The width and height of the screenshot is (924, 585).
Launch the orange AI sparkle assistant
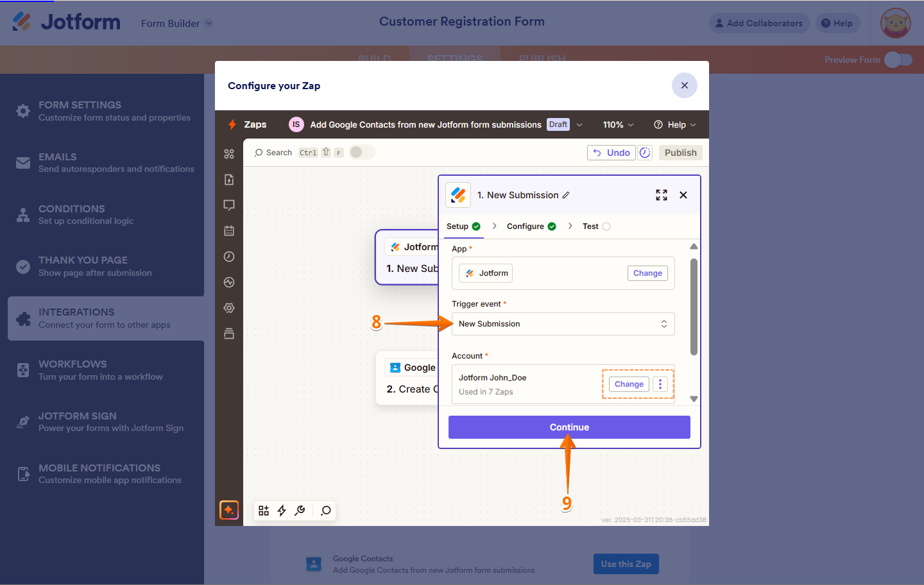[x=229, y=510]
